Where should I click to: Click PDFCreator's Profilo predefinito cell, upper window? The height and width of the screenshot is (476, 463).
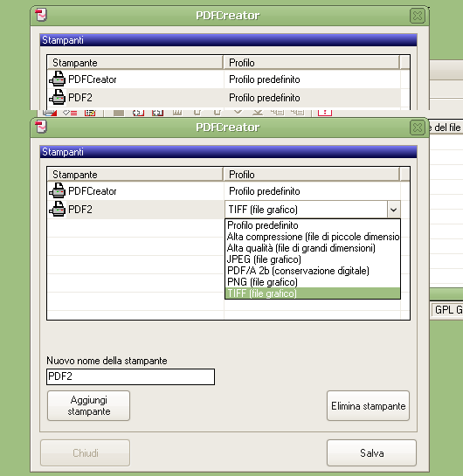tap(312, 79)
